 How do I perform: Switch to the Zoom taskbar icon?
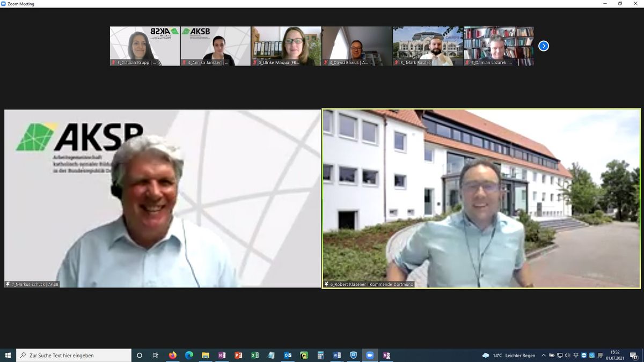tap(370, 355)
